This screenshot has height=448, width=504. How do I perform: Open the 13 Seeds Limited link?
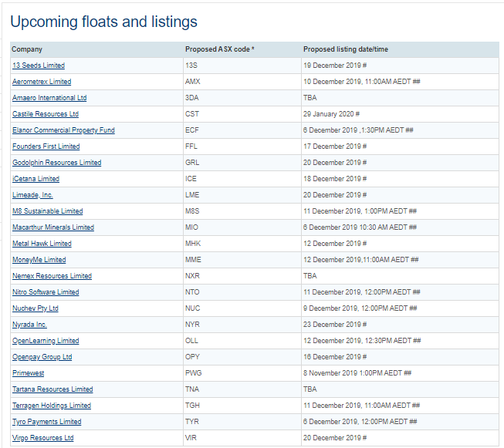tap(39, 66)
